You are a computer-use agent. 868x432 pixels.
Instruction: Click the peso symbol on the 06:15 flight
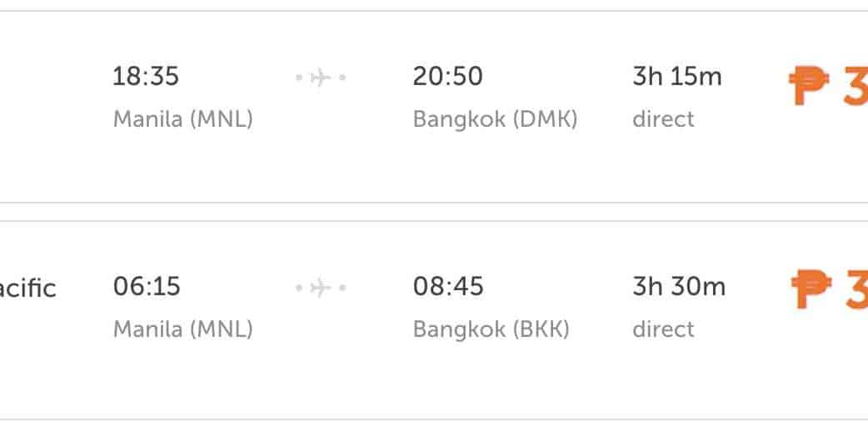(808, 289)
